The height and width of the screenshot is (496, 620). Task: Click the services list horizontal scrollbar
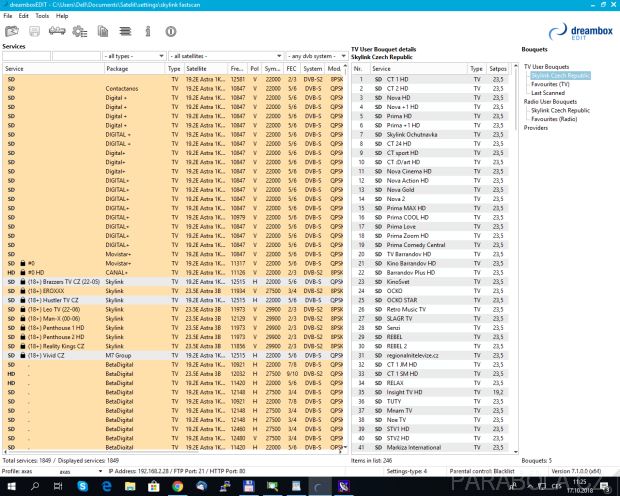pos(173,452)
